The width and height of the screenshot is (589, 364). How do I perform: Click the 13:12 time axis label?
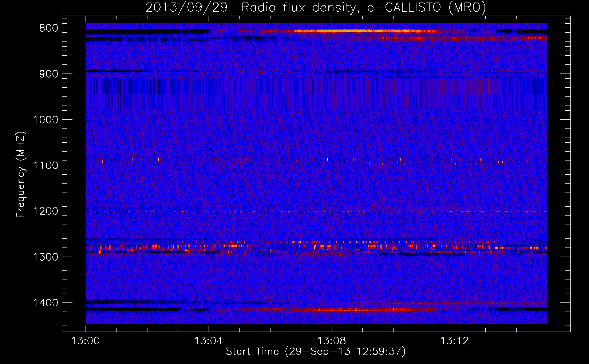coord(455,341)
